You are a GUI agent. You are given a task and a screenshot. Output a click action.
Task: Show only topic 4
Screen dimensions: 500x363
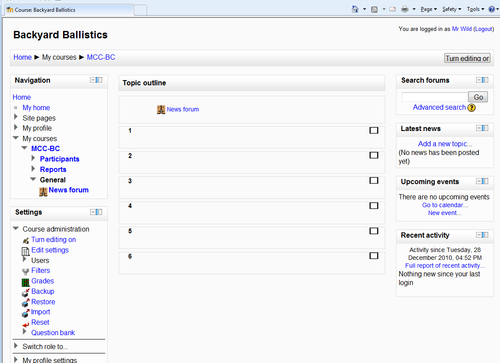click(374, 206)
